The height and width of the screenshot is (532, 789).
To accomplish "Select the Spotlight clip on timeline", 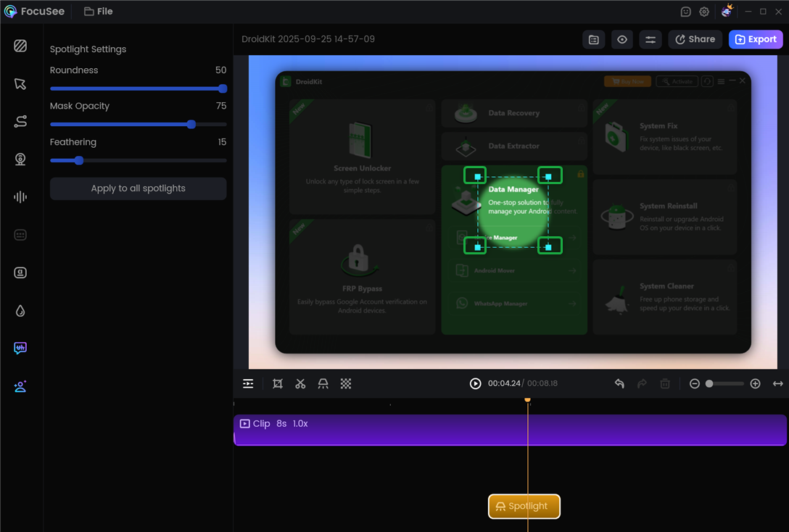I will pos(524,507).
